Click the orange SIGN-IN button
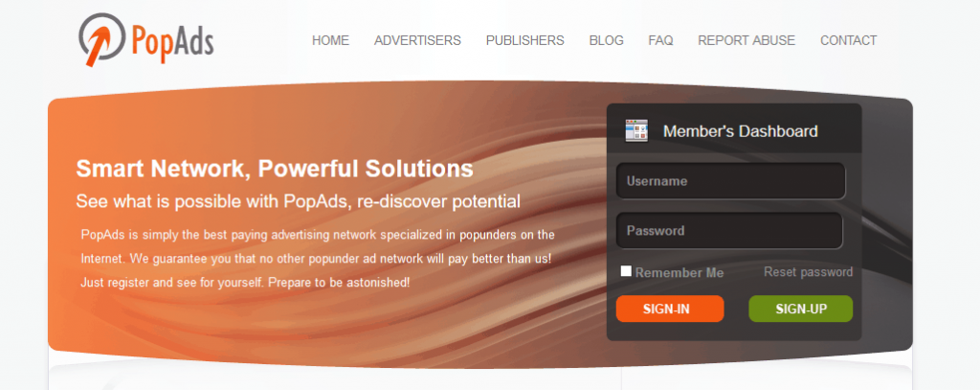Viewport: 980px width, 390px height. [x=670, y=309]
